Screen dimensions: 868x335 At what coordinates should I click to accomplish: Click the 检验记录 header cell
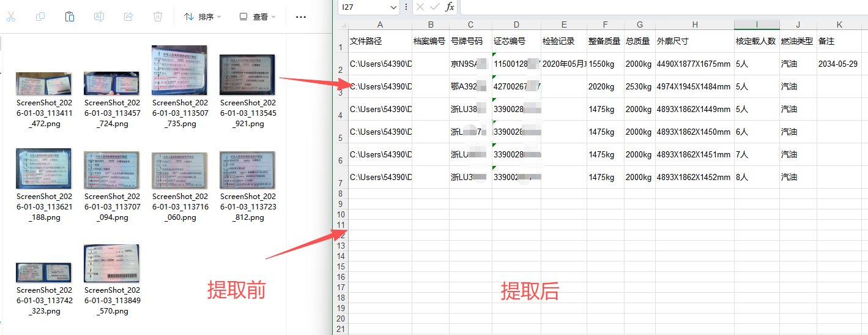564,41
